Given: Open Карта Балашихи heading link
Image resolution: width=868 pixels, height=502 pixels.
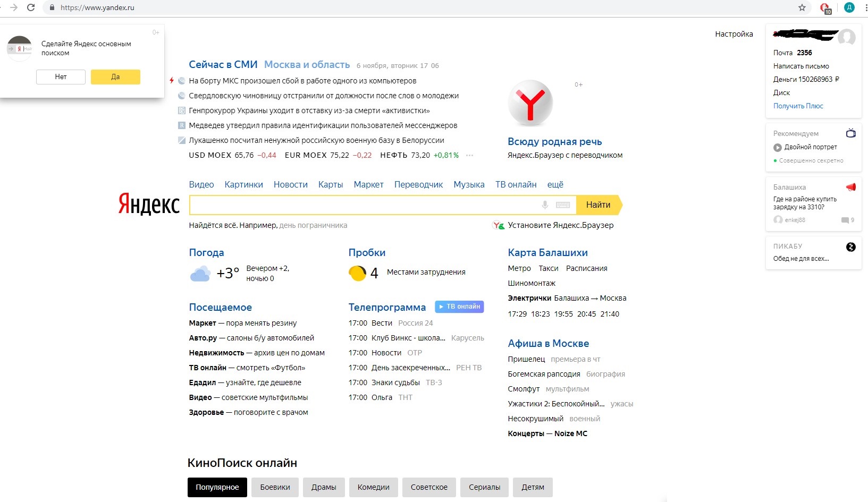Looking at the screenshot, I should click(x=547, y=252).
